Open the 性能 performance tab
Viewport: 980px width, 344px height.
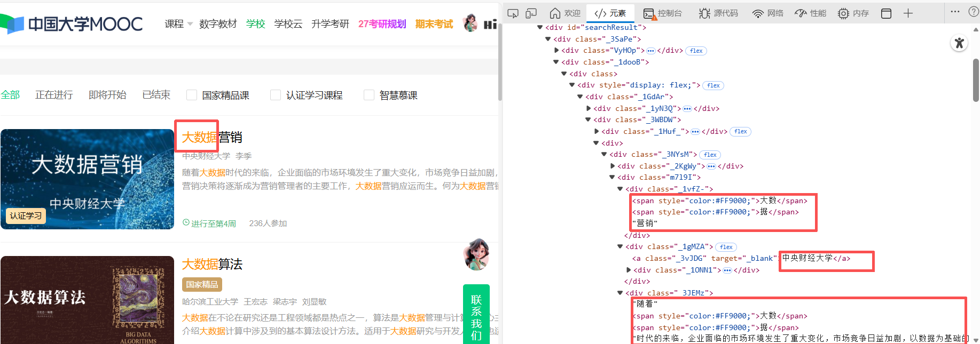pyautogui.click(x=810, y=13)
